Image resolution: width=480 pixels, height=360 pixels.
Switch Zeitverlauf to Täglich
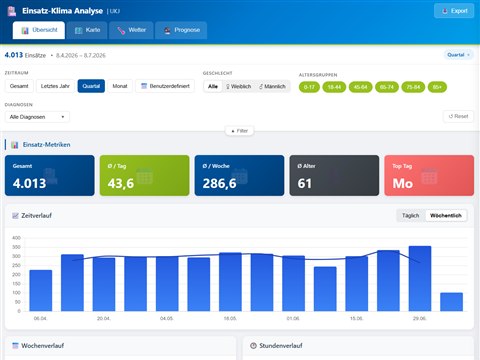(410, 215)
